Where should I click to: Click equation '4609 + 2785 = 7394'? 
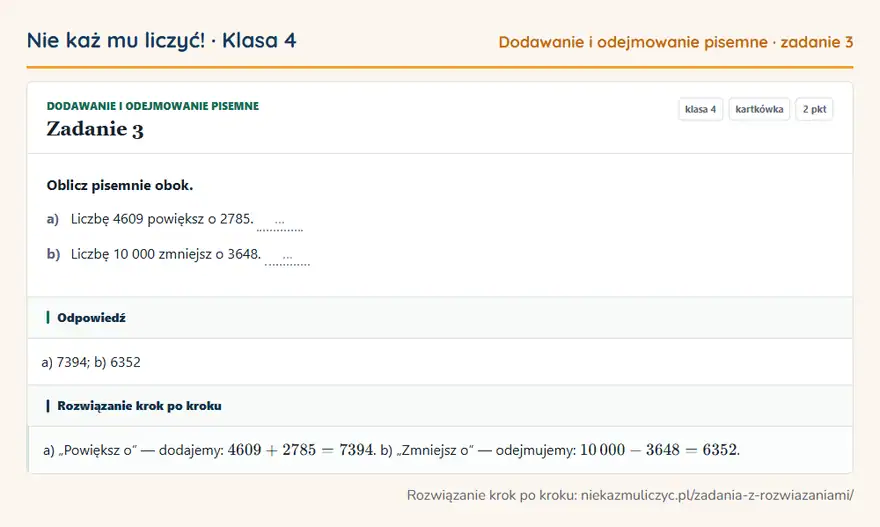(x=300, y=450)
